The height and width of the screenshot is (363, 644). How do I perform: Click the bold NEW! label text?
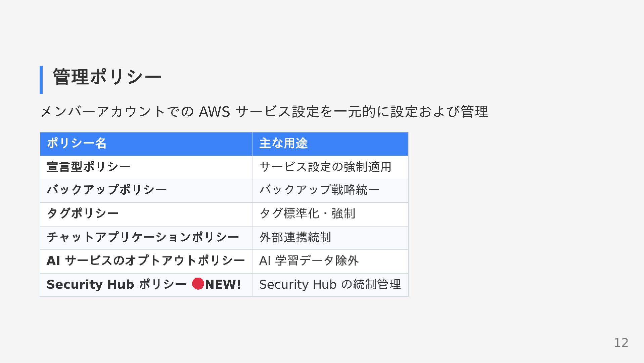(x=223, y=284)
